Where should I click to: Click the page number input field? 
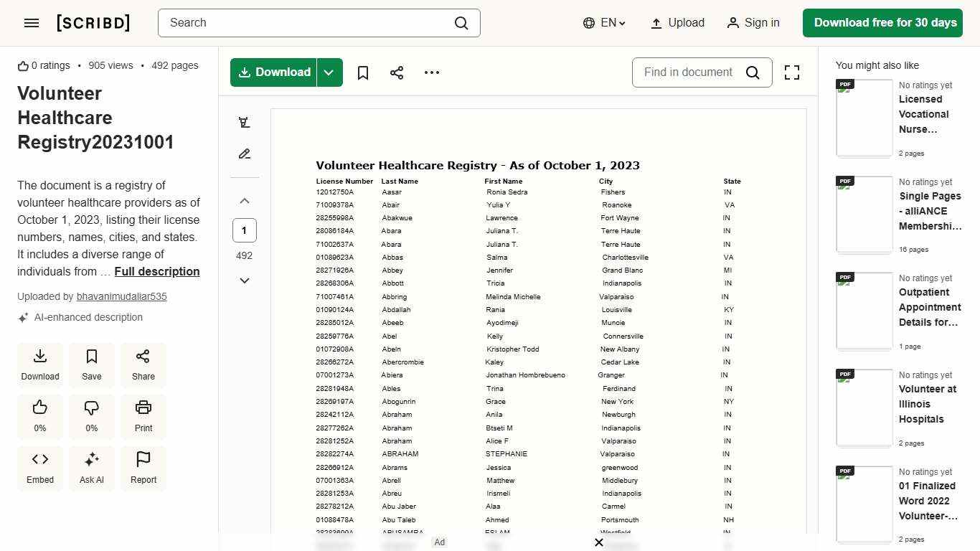[244, 230]
